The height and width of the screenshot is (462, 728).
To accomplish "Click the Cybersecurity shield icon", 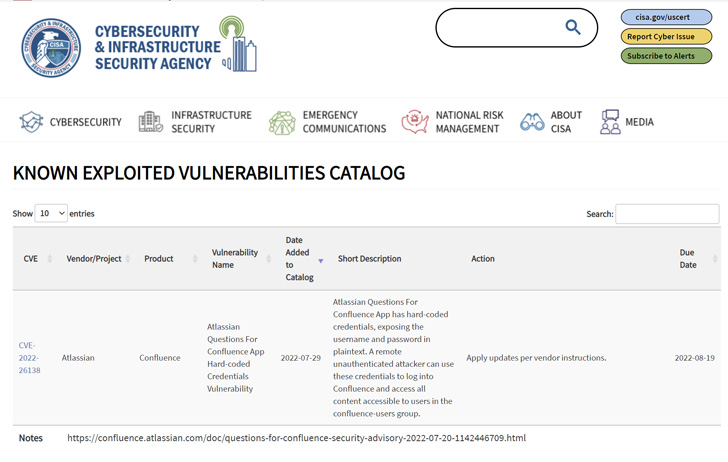I will point(31,122).
